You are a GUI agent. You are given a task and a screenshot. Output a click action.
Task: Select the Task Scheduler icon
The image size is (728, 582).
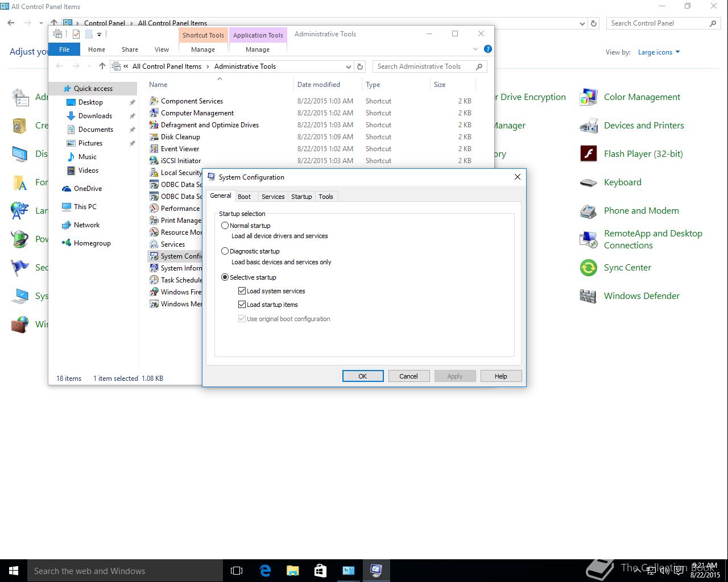(154, 280)
